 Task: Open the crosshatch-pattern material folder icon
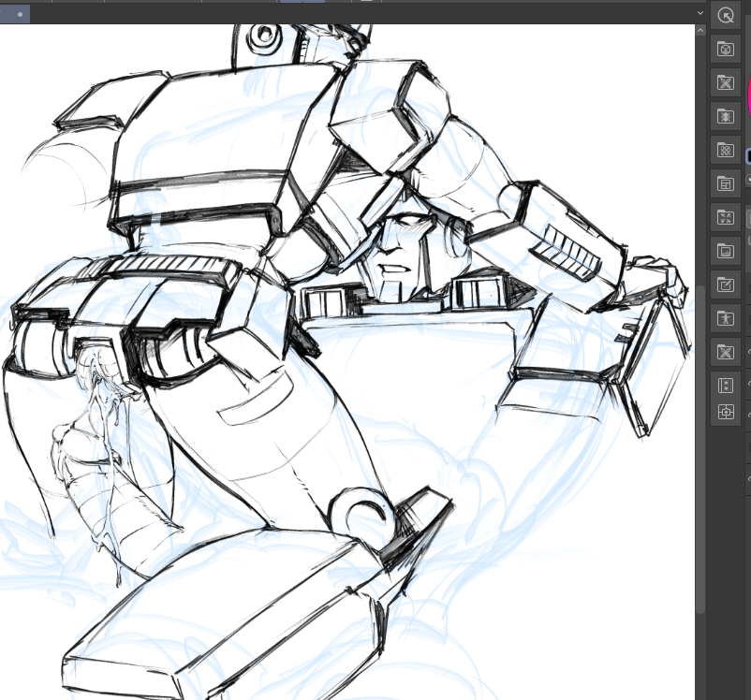[x=726, y=151]
